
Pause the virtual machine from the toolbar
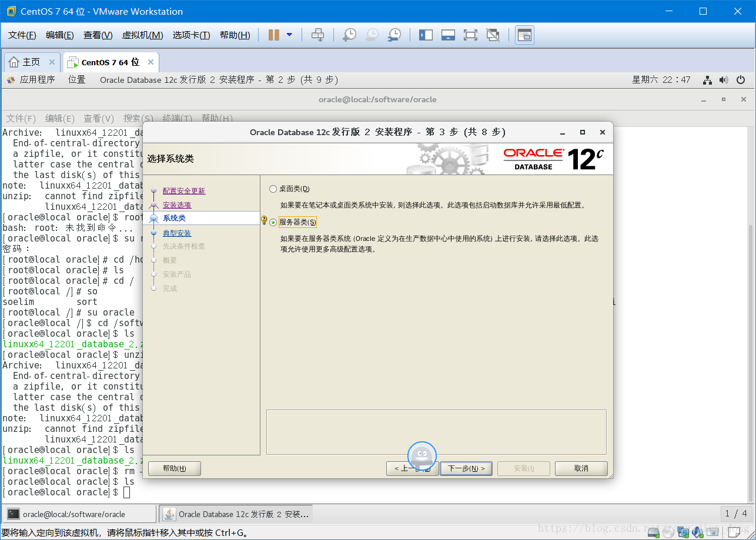pos(273,35)
